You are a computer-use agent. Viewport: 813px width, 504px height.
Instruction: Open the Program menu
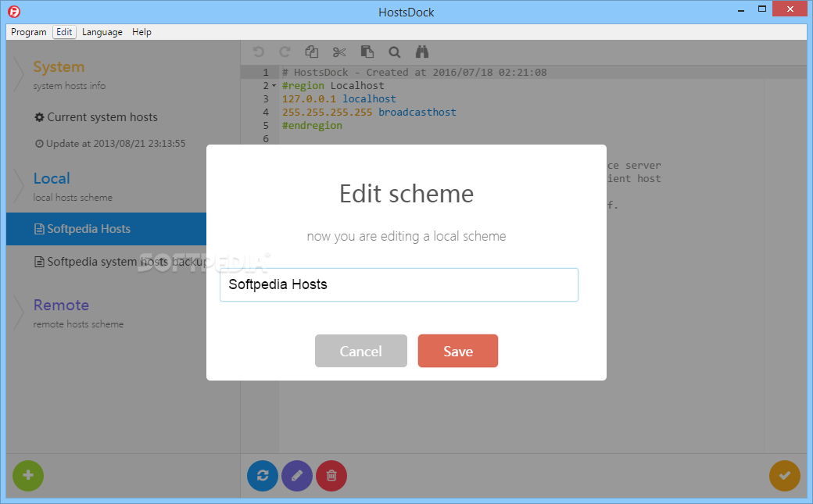tap(28, 32)
